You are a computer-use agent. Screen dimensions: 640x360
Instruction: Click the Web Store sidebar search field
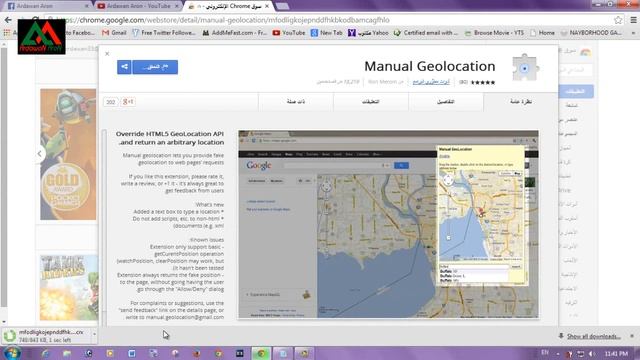point(576,70)
